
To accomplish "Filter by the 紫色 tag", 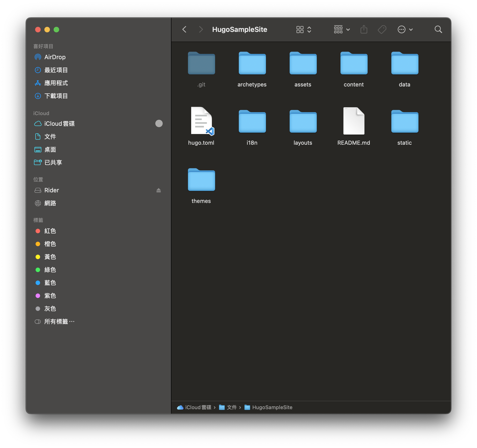I will (99, 296).
